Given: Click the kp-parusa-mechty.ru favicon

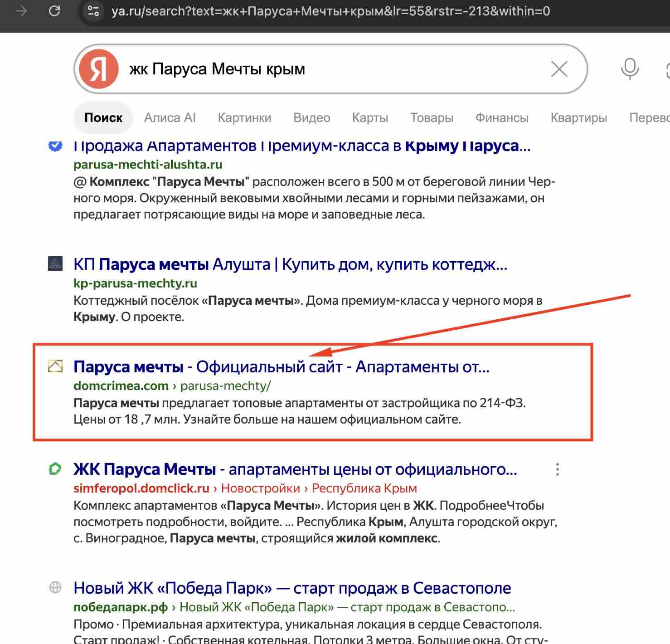Looking at the screenshot, I should [x=55, y=263].
